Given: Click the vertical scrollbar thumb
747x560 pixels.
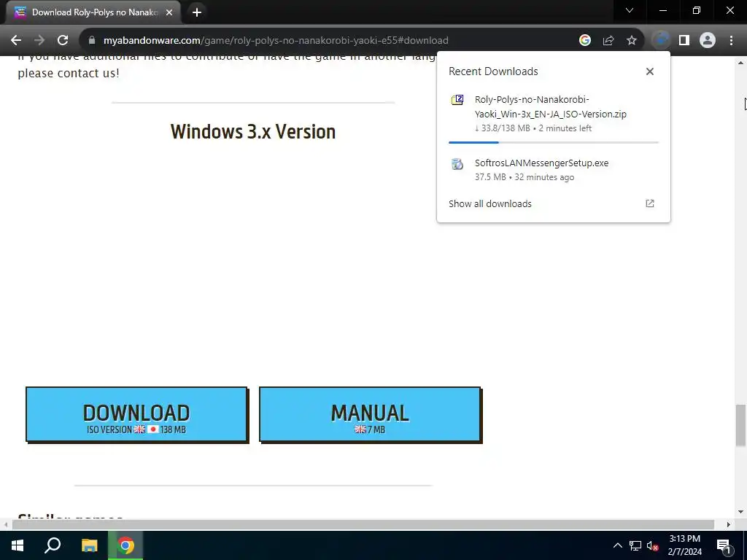Looking at the screenshot, I should [x=740, y=425].
